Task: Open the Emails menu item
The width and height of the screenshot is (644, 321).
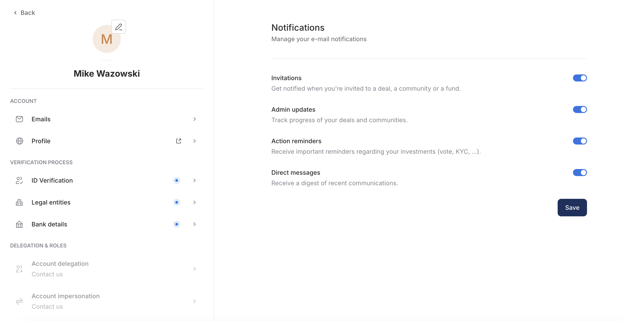Action: click(107, 119)
